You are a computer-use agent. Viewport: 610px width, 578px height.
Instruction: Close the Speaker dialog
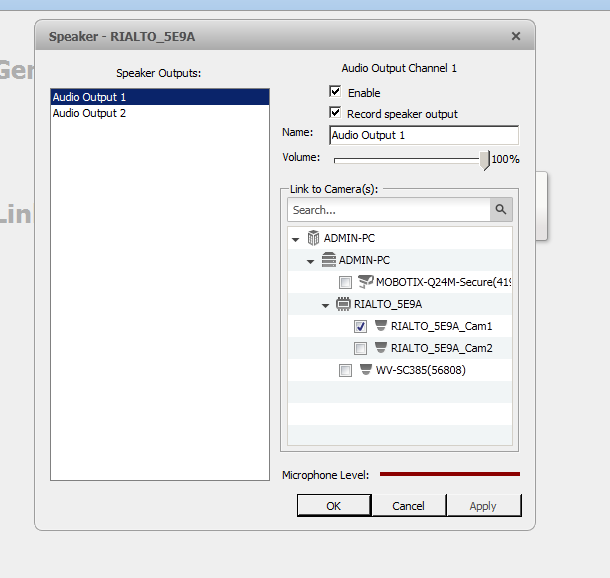[516, 36]
